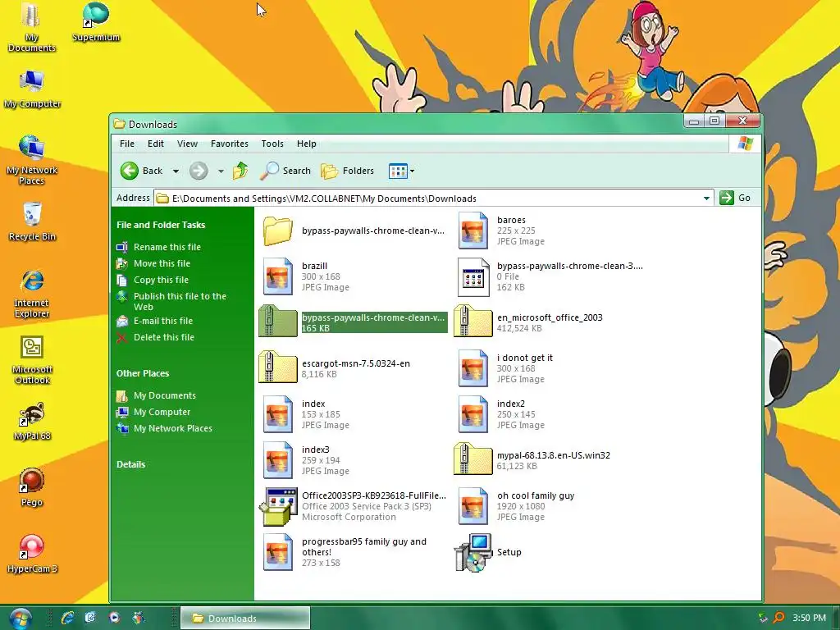The width and height of the screenshot is (840, 630).
Task: Go to My Network Places in Other Places
Action: (x=172, y=428)
